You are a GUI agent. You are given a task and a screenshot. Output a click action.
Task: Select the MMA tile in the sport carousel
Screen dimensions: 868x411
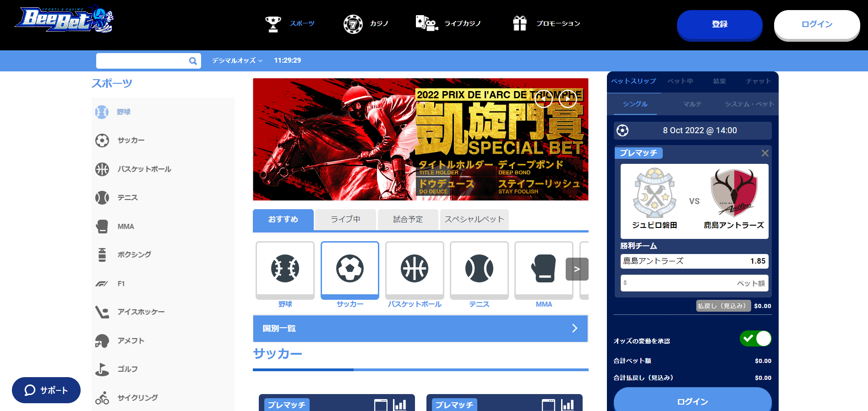point(544,270)
